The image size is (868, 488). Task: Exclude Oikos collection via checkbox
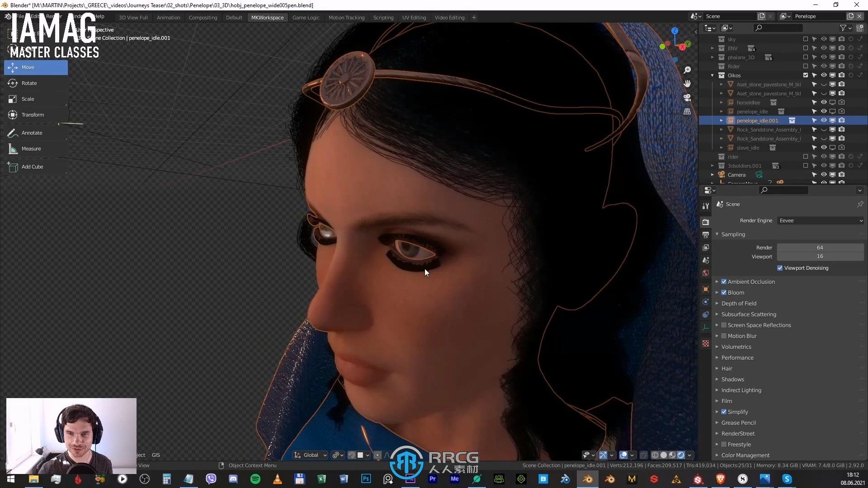[x=805, y=75]
